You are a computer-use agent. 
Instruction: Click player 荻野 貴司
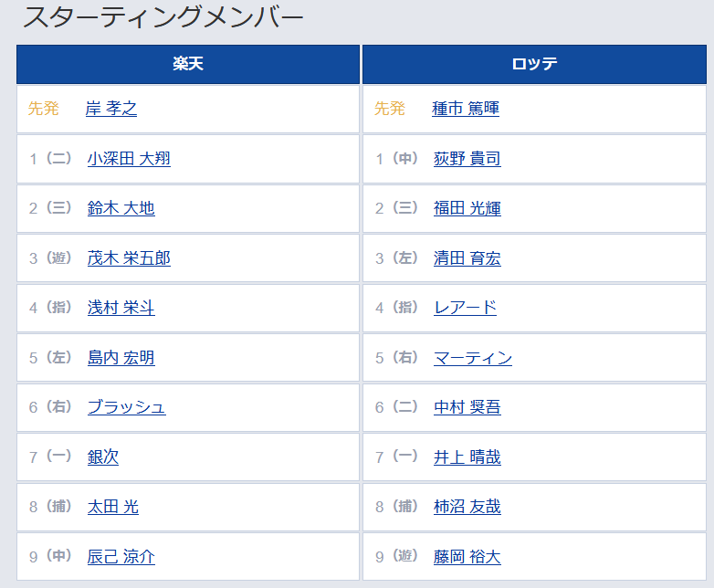click(x=467, y=159)
